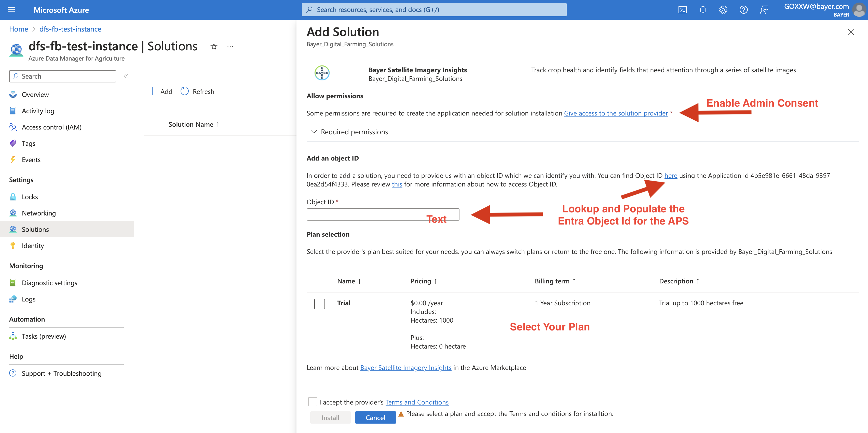The width and height of the screenshot is (868, 433).
Task: Collapse the left navigation with double chevron
Action: [x=126, y=76]
